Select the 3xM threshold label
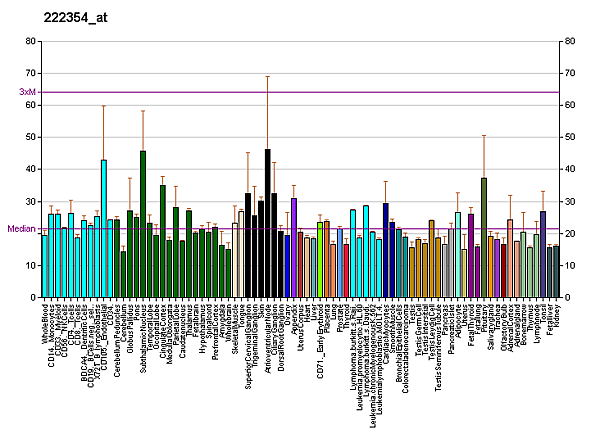This screenshot has width=600, height=434. coord(27,92)
